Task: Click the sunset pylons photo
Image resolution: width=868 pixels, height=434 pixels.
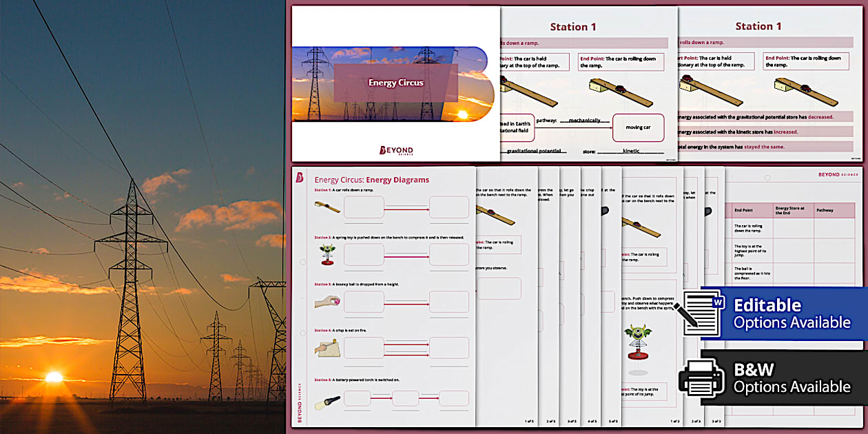Action: pos(142,217)
